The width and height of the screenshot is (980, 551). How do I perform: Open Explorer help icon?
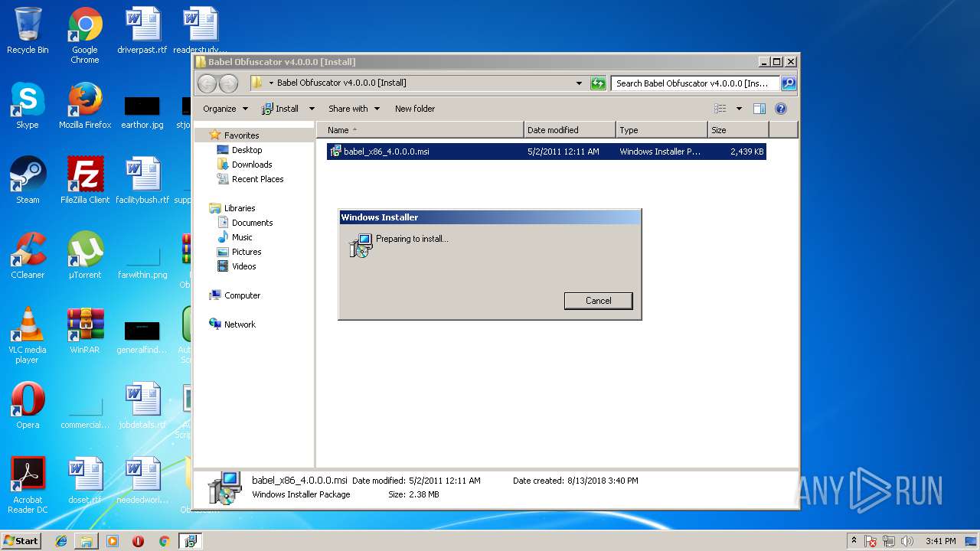point(781,109)
